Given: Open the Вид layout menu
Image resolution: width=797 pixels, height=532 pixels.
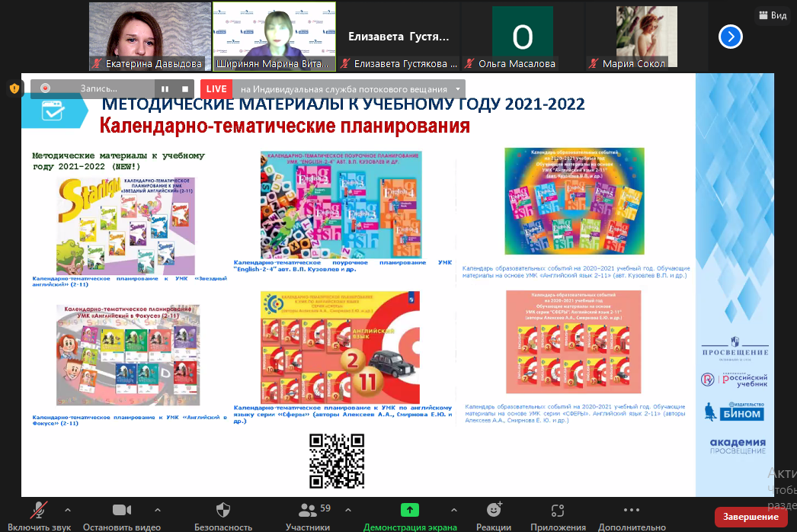Looking at the screenshot, I should 773,15.
